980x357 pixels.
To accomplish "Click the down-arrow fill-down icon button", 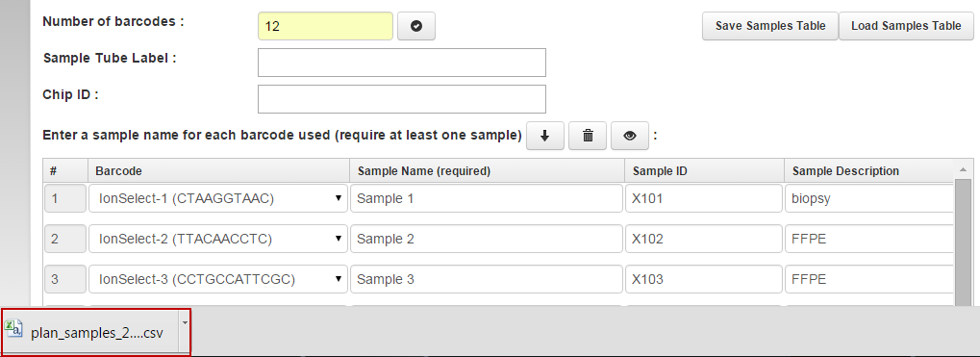I will (x=545, y=136).
